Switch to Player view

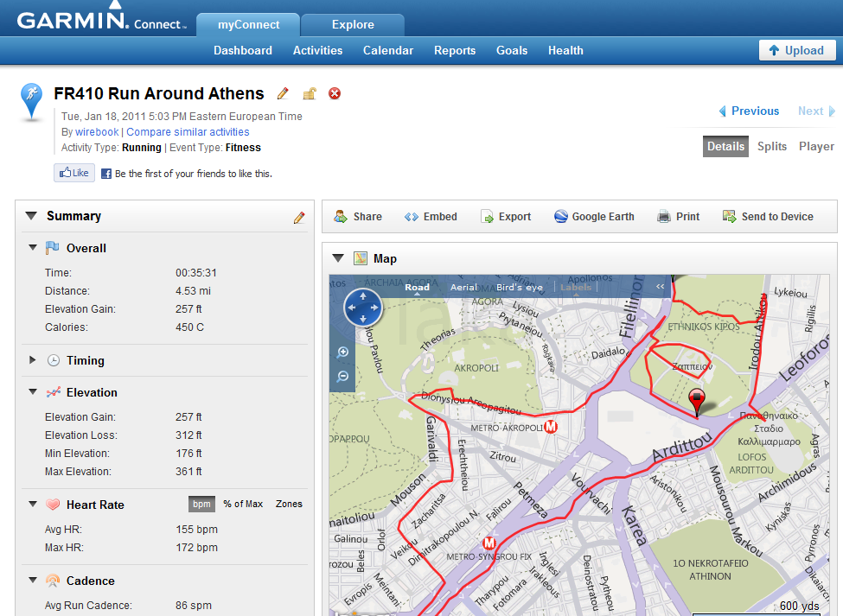pos(816,147)
